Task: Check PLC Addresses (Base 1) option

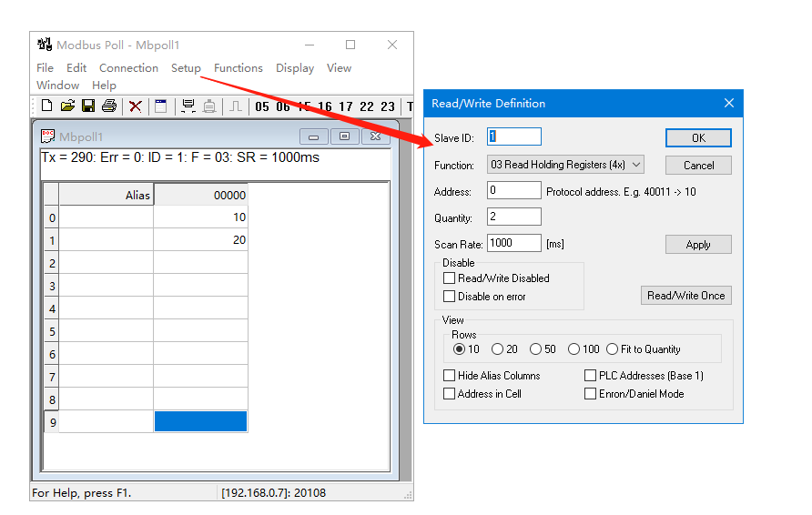Action: 590,376
